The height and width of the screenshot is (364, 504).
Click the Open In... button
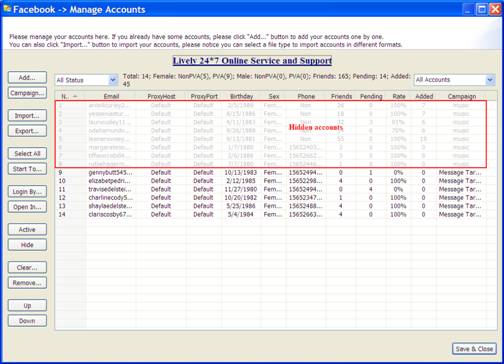click(27, 207)
